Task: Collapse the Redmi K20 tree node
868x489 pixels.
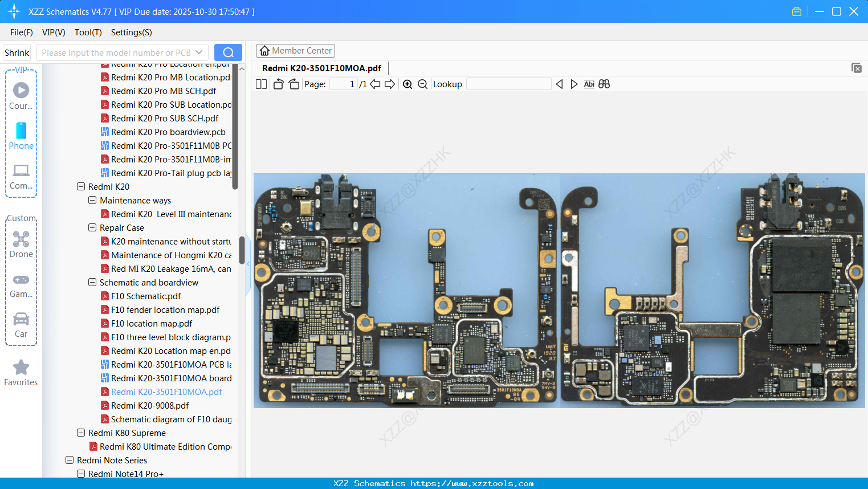Action: pyautogui.click(x=81, y=186)
